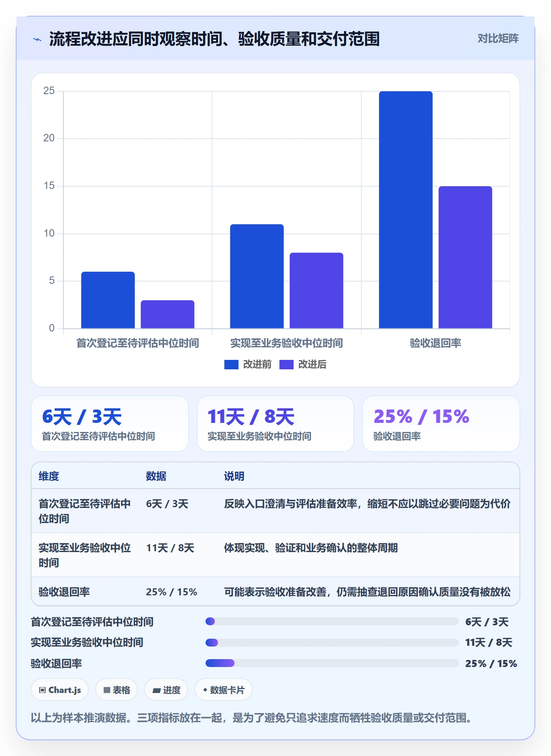Select the Chart.js chip
The height and width of the screenshot is (756, 551).
pos(60,690)
